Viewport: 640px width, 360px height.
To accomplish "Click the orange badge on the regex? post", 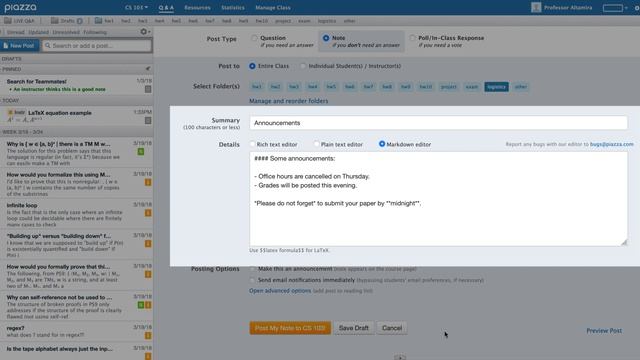I will point(148,336).
